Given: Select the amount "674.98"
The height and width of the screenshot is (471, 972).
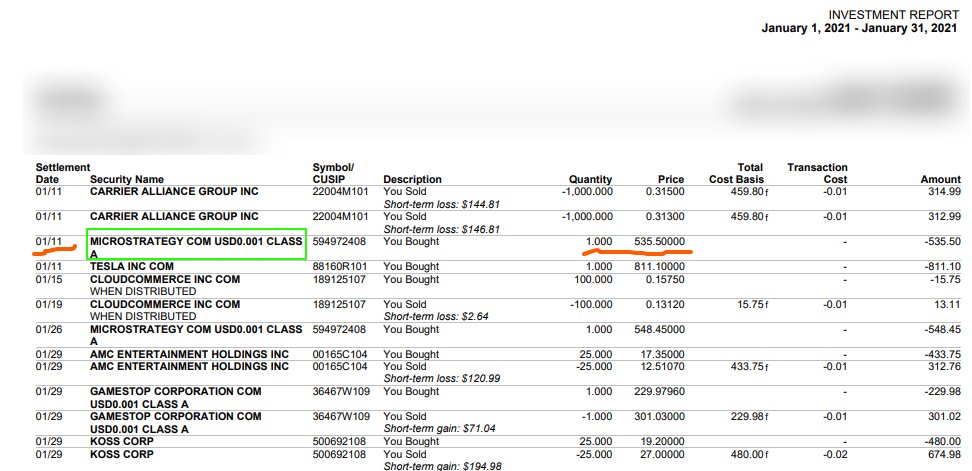Looking at the screenshot, I should pos(945,455).
